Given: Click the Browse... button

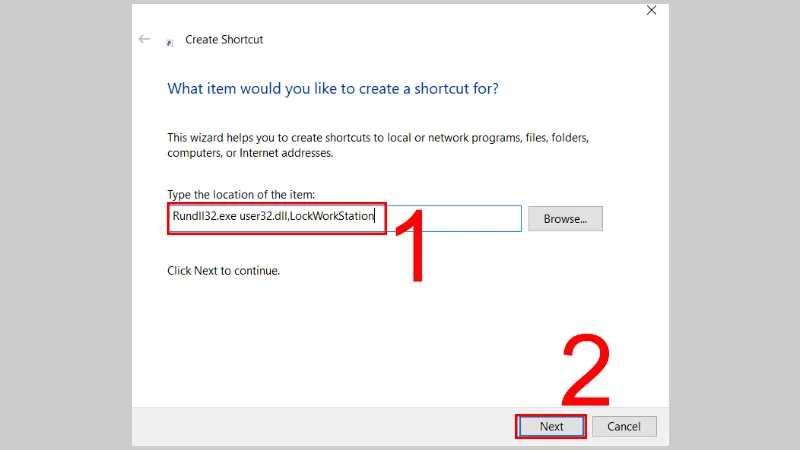Looking at the screenshot, I should tap(565, 219).
